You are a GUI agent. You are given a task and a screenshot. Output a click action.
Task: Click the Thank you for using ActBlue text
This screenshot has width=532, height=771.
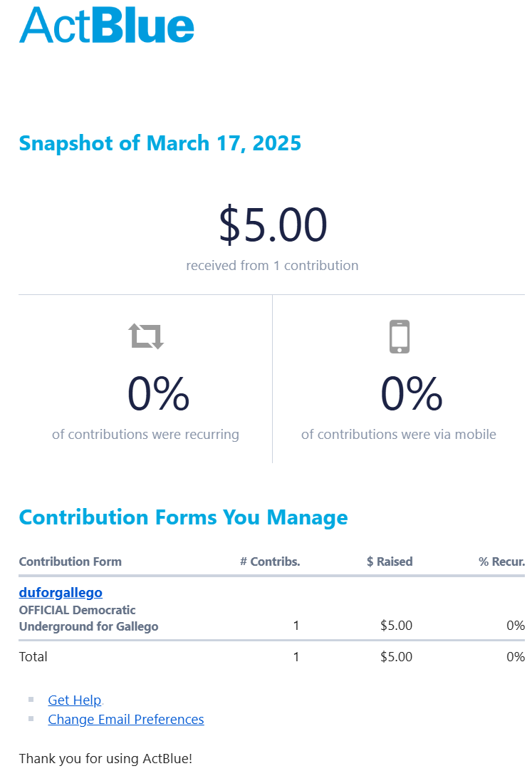pyautogui.click(x=105, y=758)
